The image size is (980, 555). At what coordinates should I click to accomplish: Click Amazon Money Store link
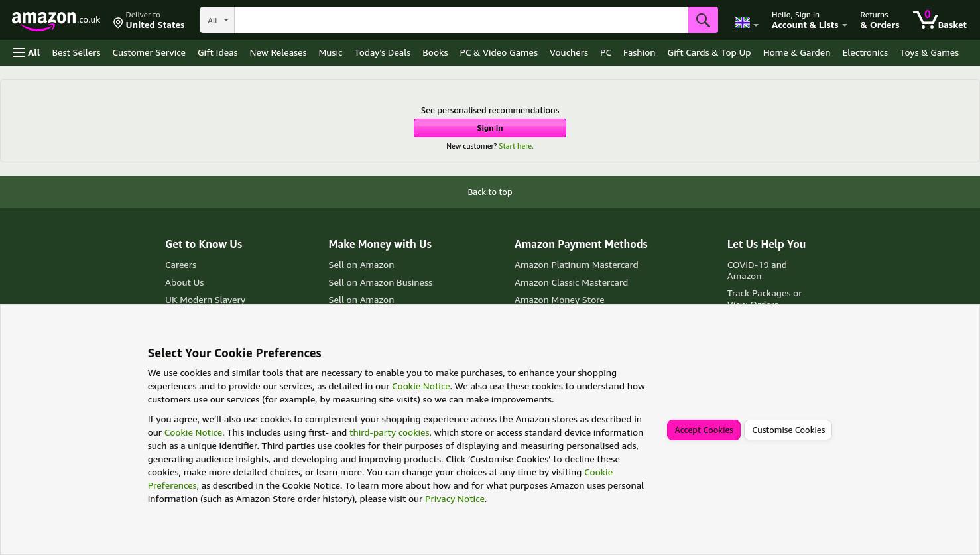point(559,300)
